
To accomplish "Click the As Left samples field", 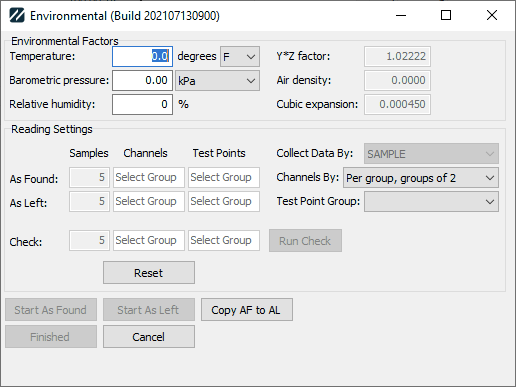I will (89, 201).
